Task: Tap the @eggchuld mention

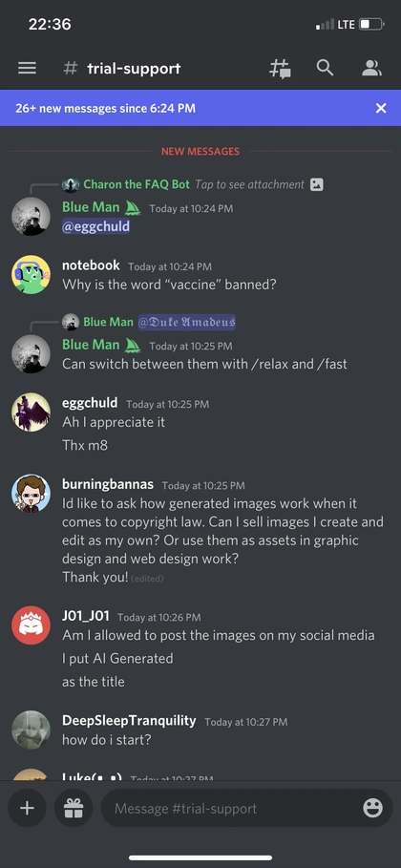Action: [95, 227]
